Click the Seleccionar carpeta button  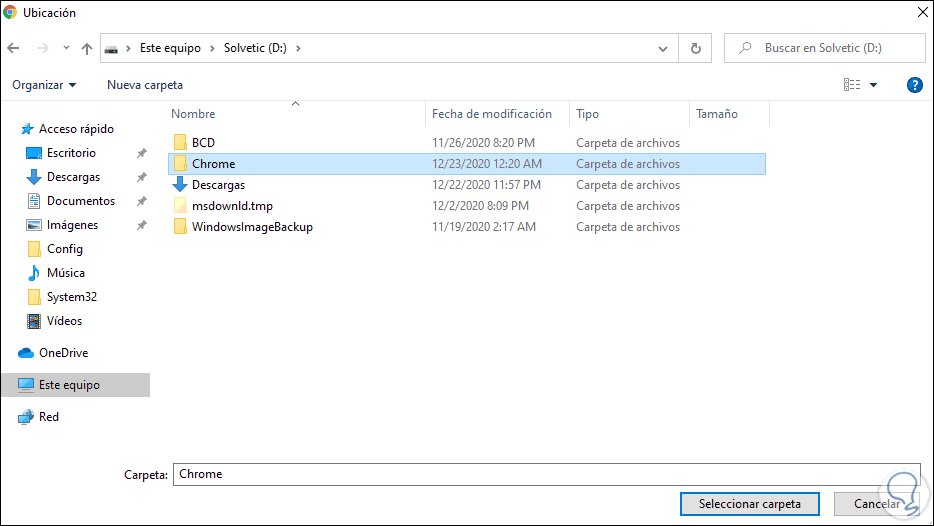[x=750, y=503]
